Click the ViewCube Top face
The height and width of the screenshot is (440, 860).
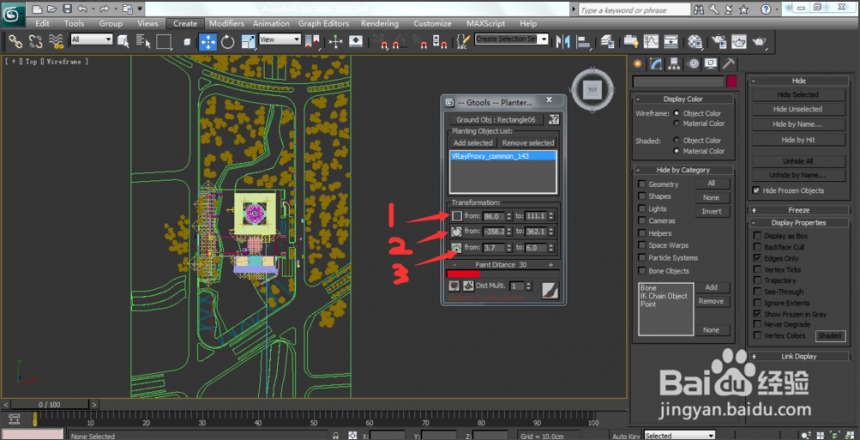coord(592,89)
